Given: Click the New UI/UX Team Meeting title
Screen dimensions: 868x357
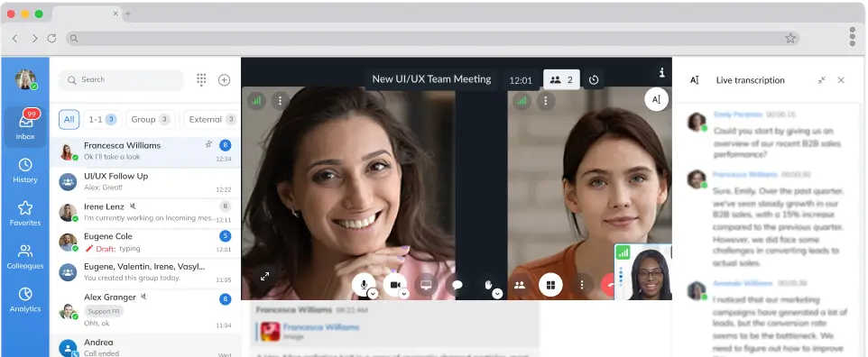Looking at the screenshot, I should coord(431,79).
